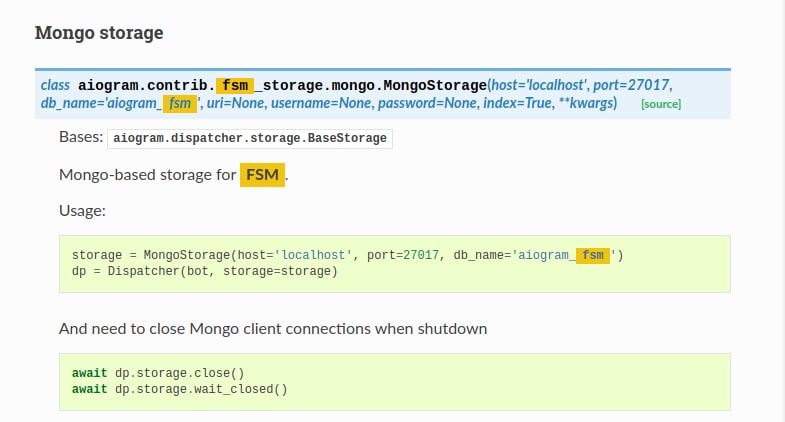785x422 pixels.
Task: Click the highlighted 'fsm' in the usage code block
Action: 593,255
